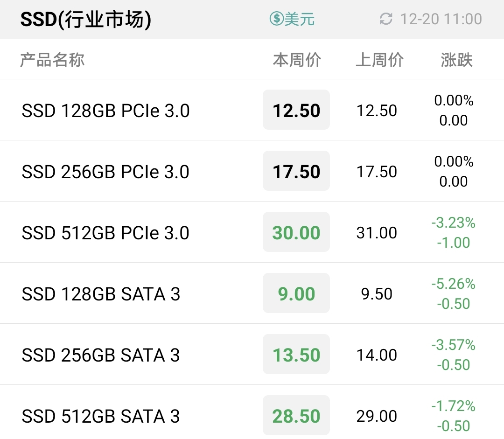Open the SSD 256GB PCIe 3.0 row
The height and width of the screenshot is (439, 504).
[252, 171]
